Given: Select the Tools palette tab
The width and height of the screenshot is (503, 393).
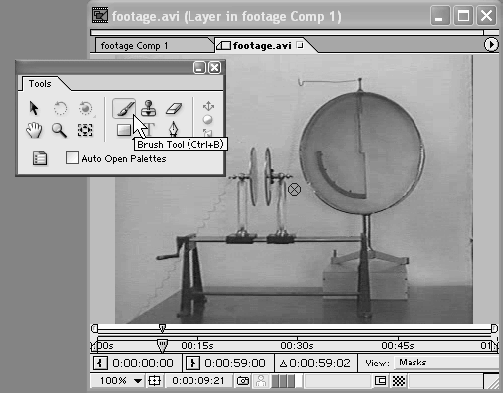Looking at the screenshot, I should click(40, 84).
